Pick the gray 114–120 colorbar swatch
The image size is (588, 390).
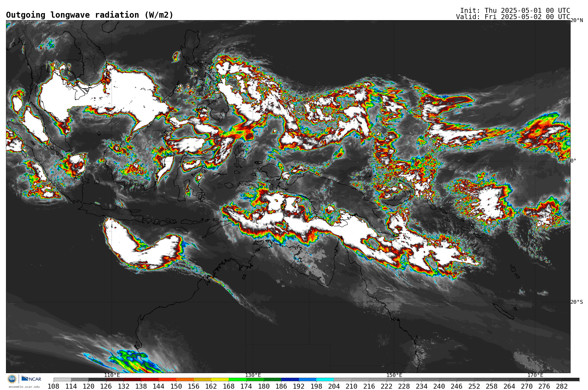[x=80, y=380]
